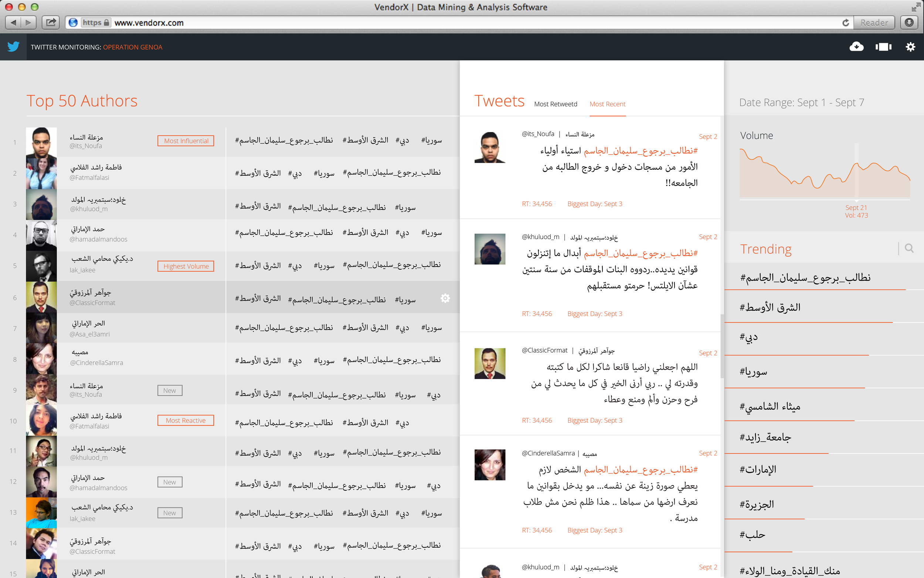
Task: Click the Reader button in the browser bar
Action: coord(874,23)
